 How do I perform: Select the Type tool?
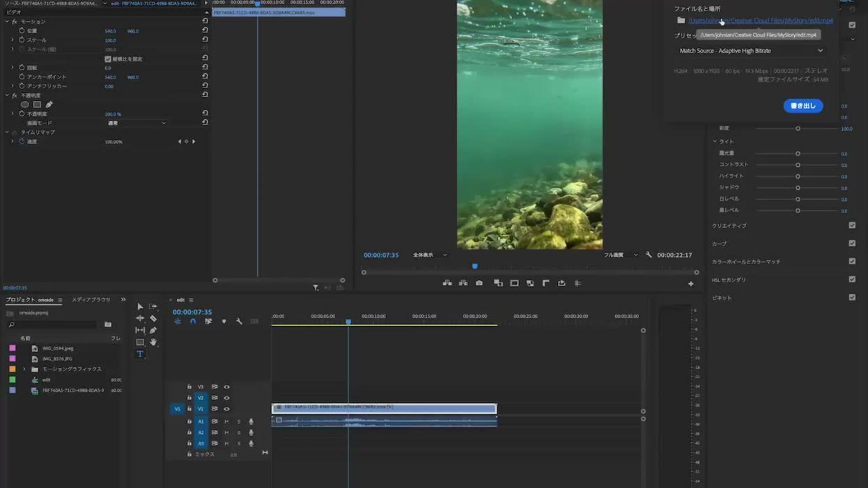tap(140, 354)
